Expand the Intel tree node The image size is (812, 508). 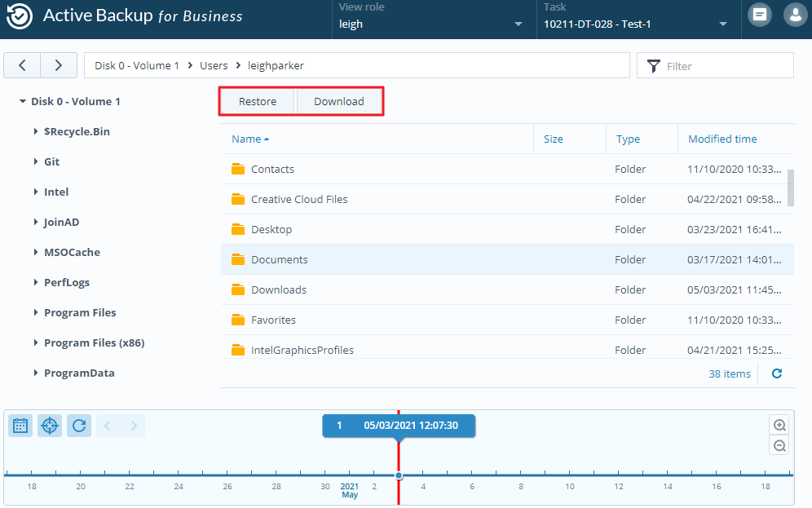(35, 192)
